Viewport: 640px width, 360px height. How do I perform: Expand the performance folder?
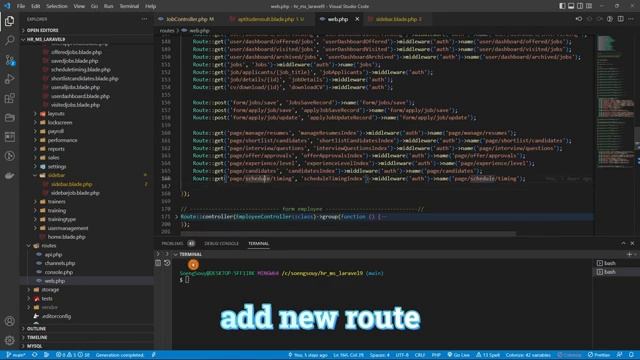click(x=62, y=140)
